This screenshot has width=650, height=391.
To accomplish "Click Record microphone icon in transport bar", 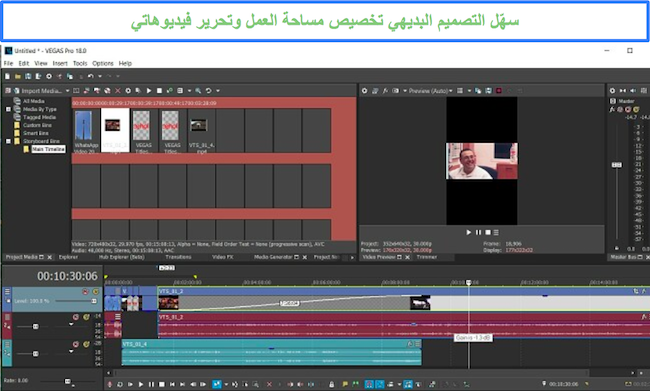I will click(x=110, y=384).
